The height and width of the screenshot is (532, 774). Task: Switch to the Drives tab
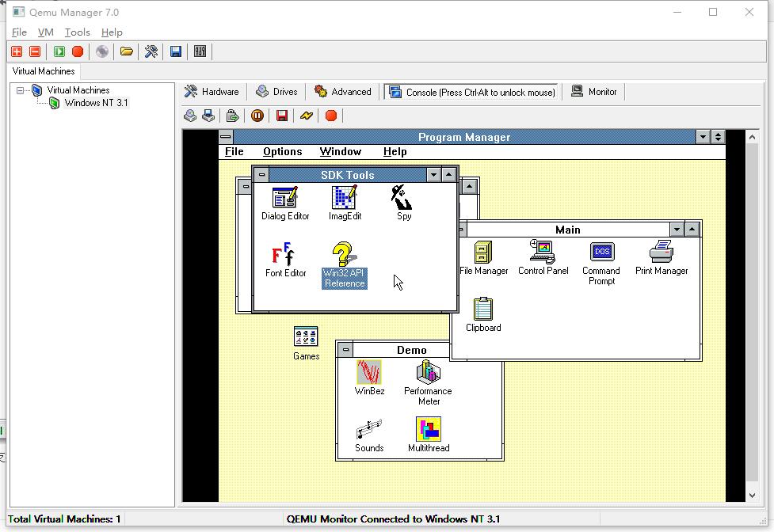coord(277,92)
